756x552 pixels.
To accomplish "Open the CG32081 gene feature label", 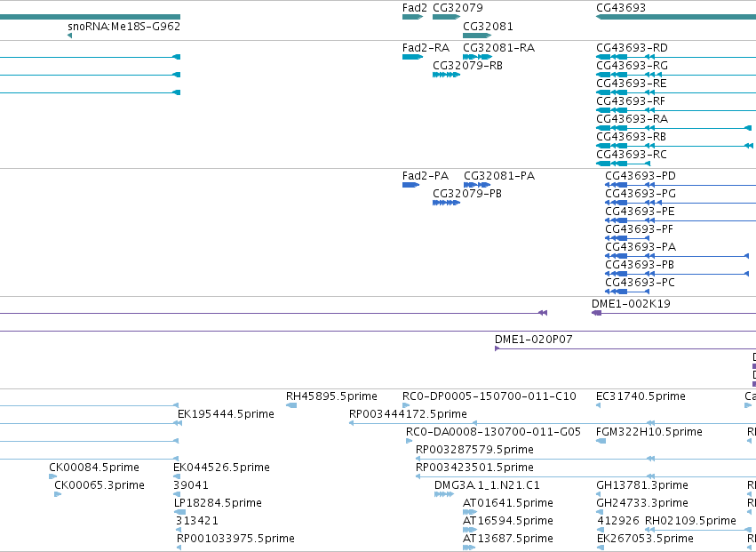I will click(488, 26).
